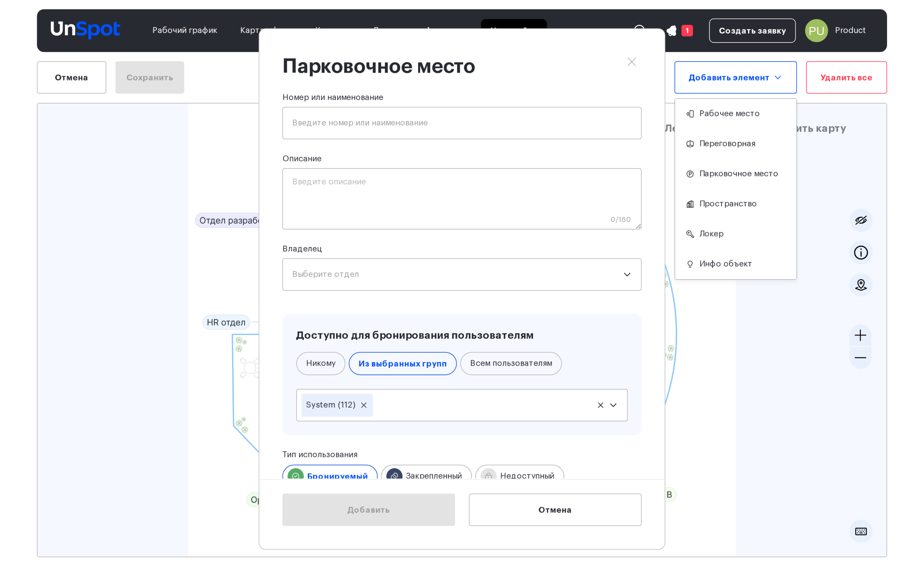
Task: Click the Product user name
Action: click(850, 30)
